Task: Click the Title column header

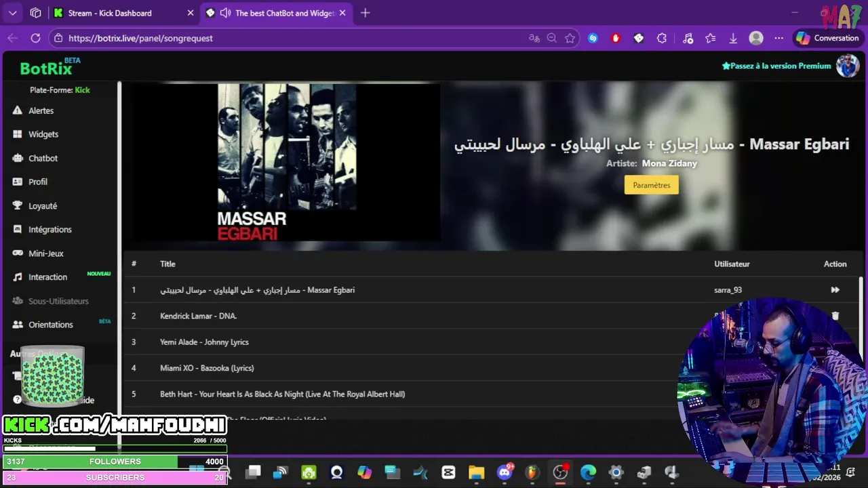Action: click(167, 264)
